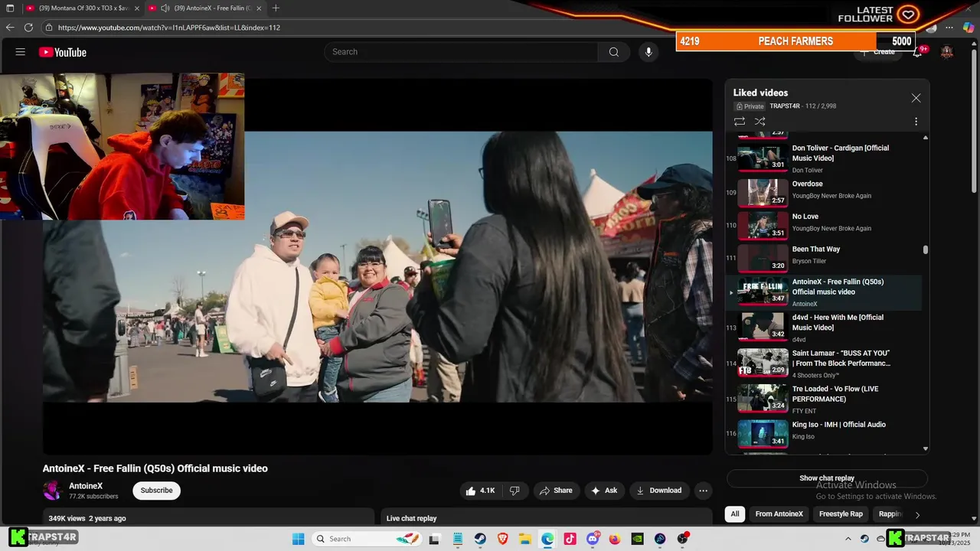Show more filter chips with the arrow
Image resolution: width=980 pixels, height=551 pixels.
tap(917, 515)
